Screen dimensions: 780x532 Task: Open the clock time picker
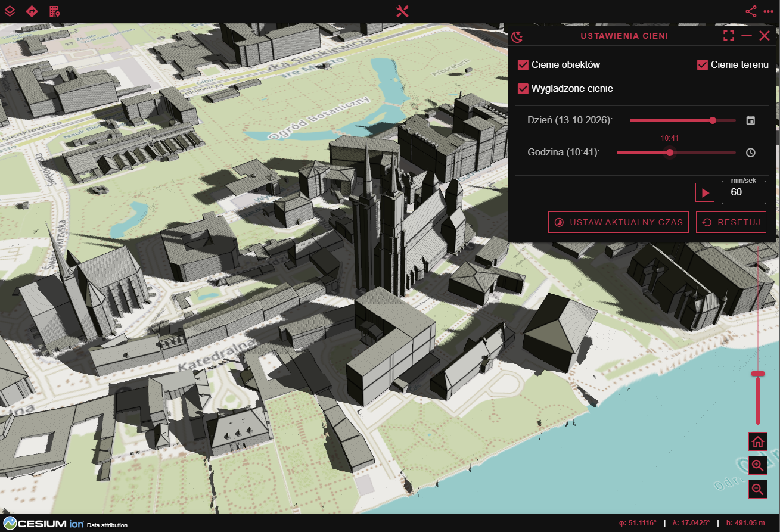pyautogui.click(x=751, y=153)
